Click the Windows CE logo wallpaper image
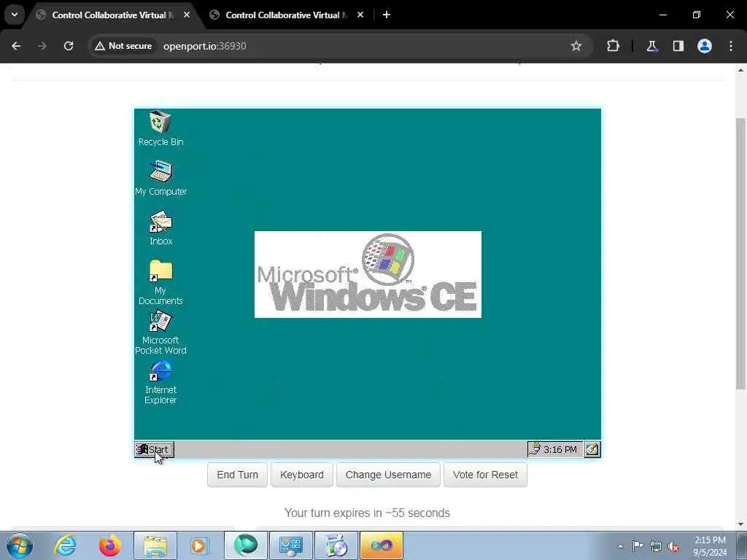This screenshot has width=747, height=560. [x=368, y=274]
